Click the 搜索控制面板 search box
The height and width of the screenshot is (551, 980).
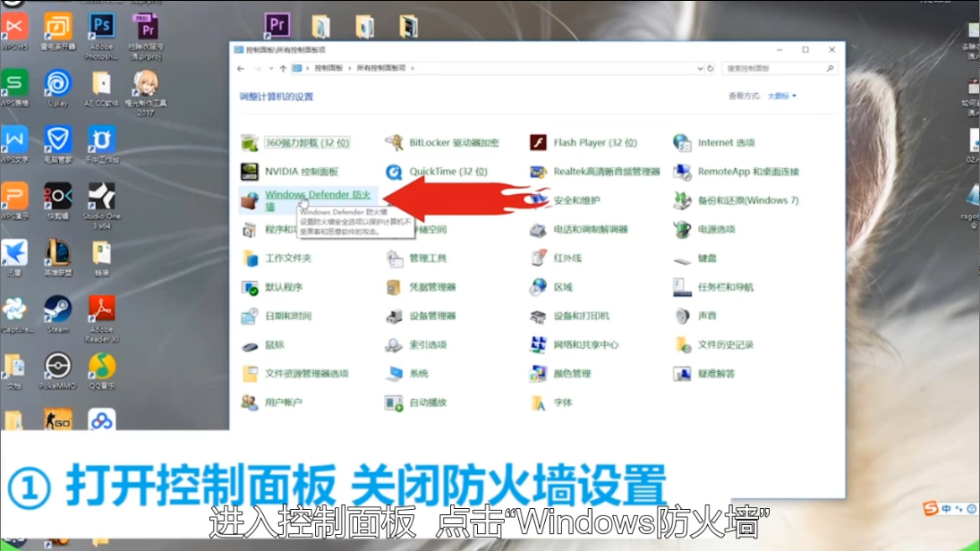pyautogui.click(x=774, y=68)
